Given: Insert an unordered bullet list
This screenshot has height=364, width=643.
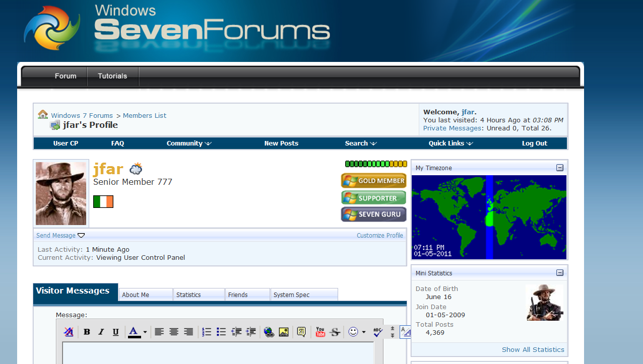Looking at the screenshot, I should click(x=221, y=332).
